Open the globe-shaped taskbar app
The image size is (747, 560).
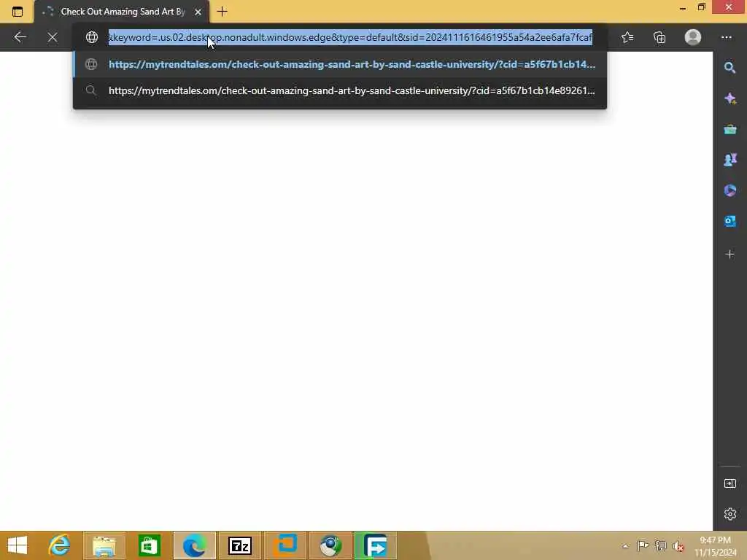pyautogui.click(x=330, y=545)
